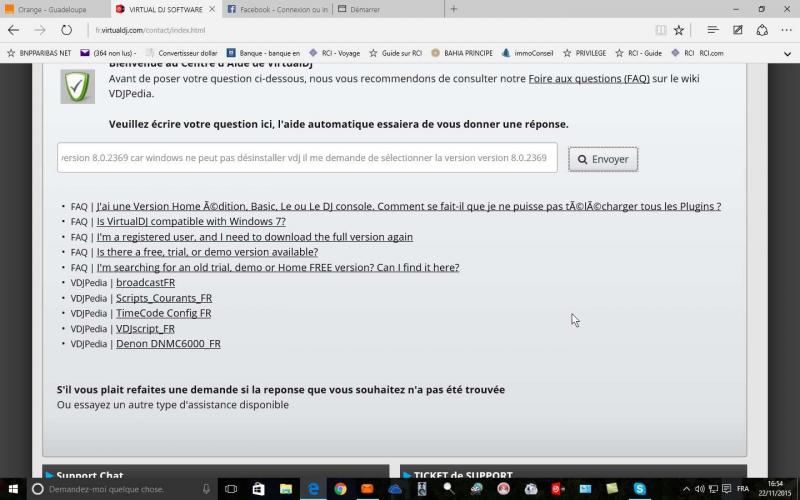This screenshot has width=800, height=500.
Task: Go forward with the browser arrow
Action: pyautogui.click(x=40, y=30)
